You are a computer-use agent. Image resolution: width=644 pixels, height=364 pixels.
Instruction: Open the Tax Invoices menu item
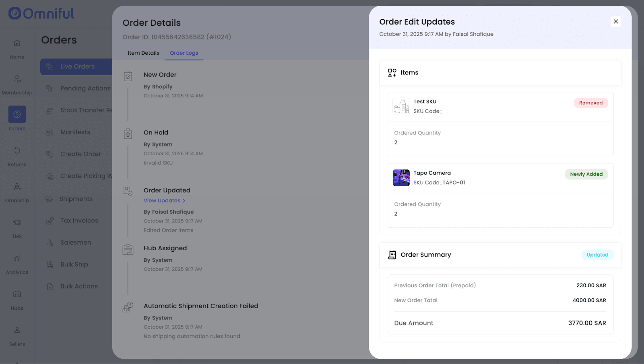(x=79, y=221)
